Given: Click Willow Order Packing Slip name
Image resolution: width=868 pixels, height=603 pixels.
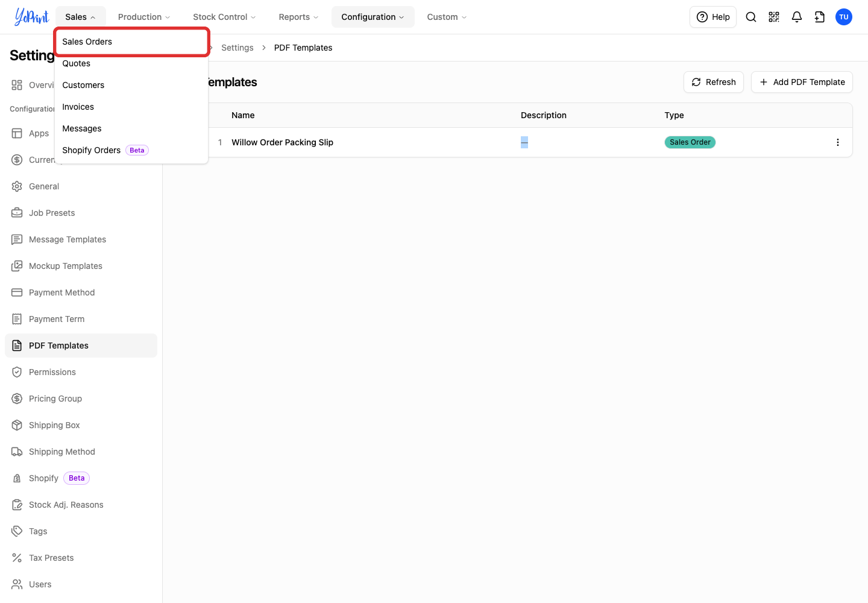Looking at the screenshot, I should (282, 142).
